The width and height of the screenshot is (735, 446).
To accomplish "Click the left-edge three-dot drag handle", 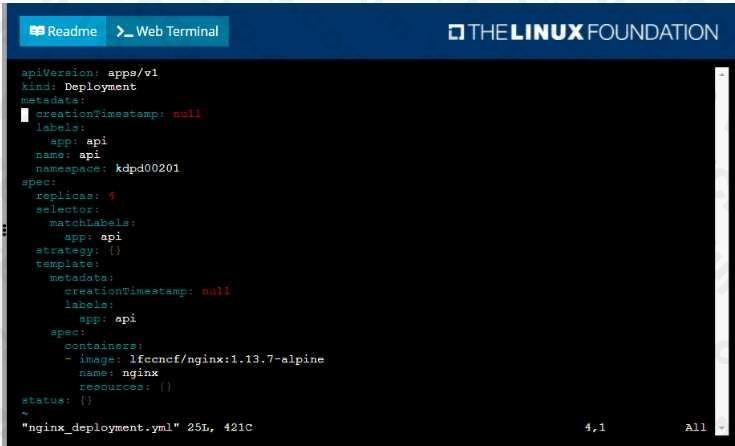I will pos(4,230).
